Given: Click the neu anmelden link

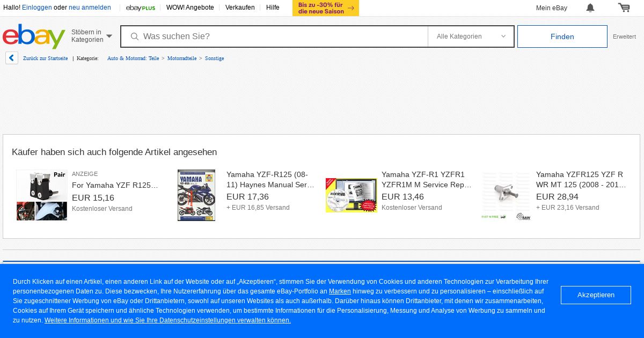Looking at the screenshot, I should (x=90, y=8).
